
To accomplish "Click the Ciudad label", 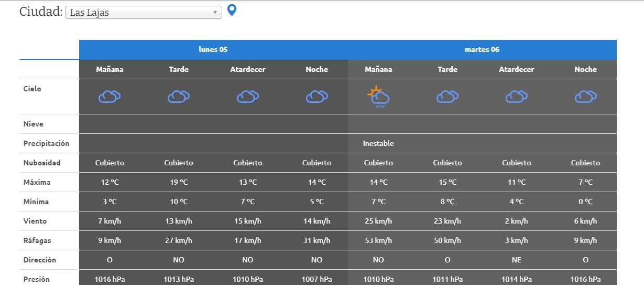I will click(41, 12).
